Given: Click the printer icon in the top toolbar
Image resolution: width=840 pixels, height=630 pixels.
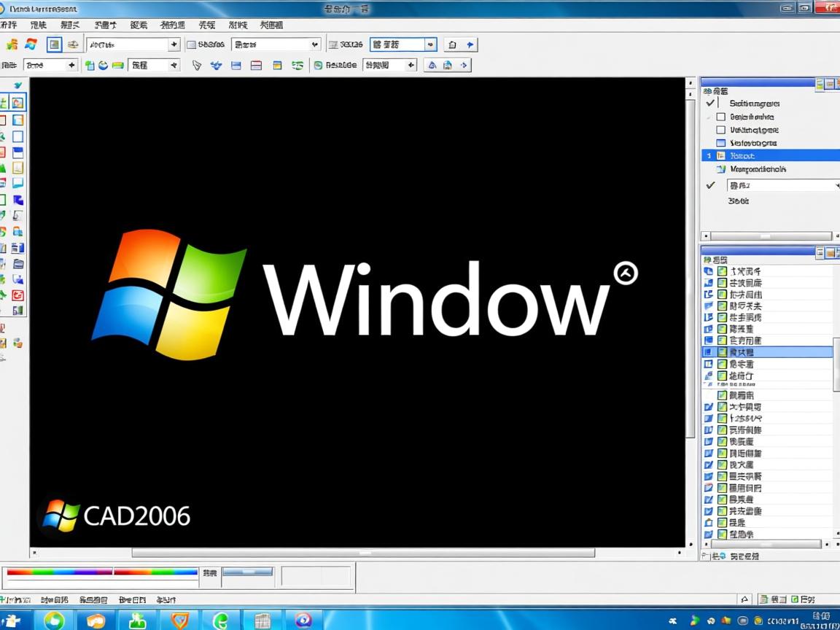Looking at the screenshot, I should point(72,44).
